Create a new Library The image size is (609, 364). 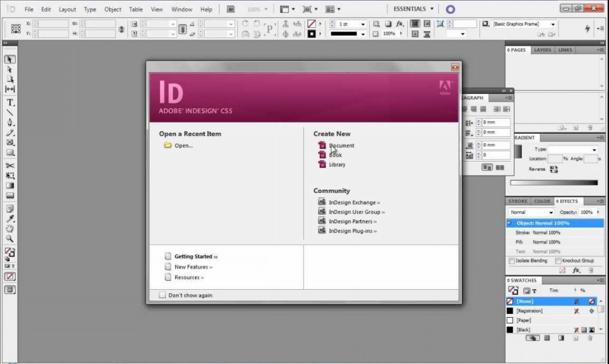(x=337, y=164)
